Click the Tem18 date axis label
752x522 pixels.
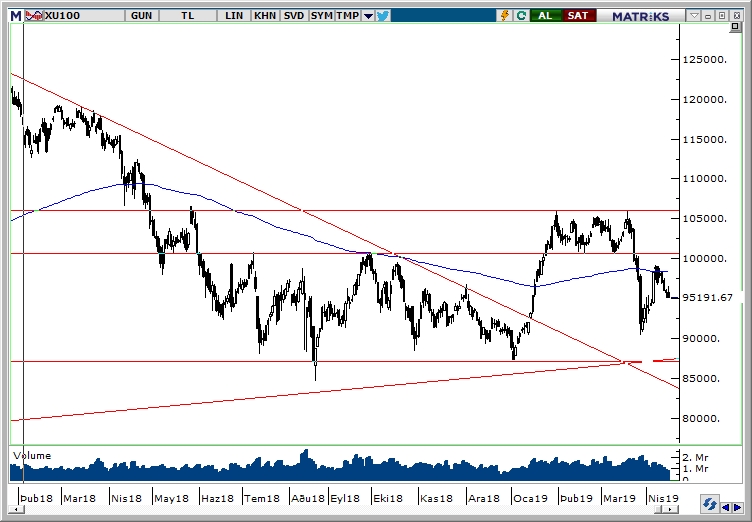click(x=262, y=498)
